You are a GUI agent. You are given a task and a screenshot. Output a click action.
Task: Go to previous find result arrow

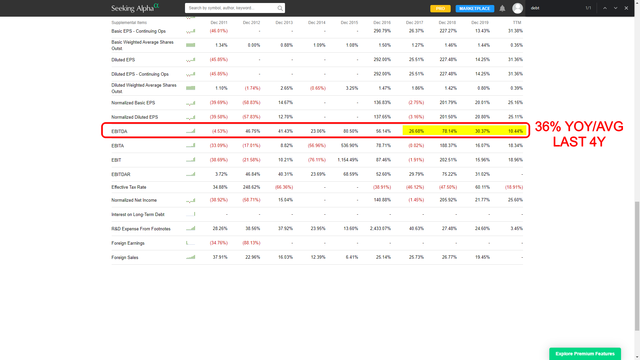pyautogui.click(x=605, y=8)
